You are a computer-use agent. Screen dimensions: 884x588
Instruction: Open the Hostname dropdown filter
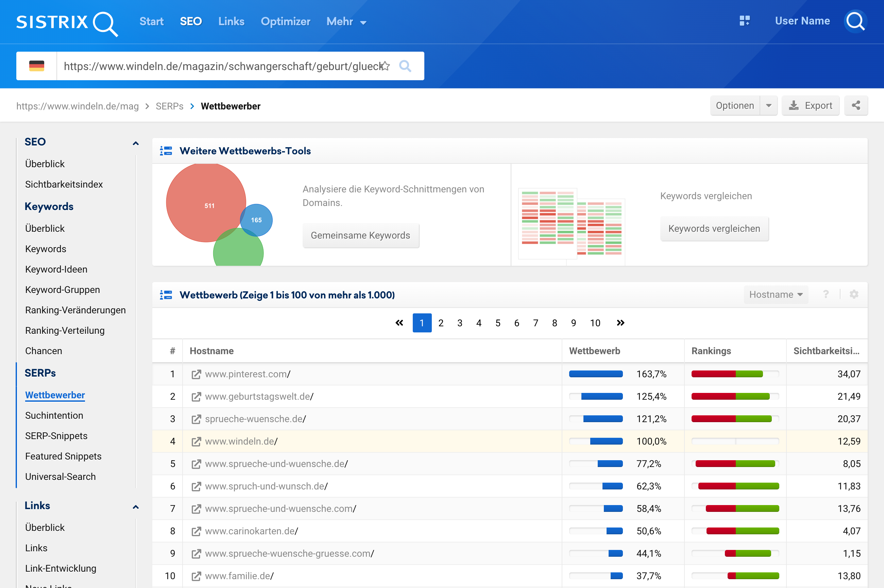[775, 294]
